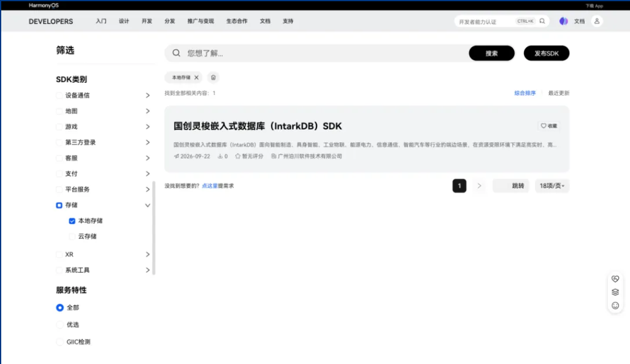Image resolution: width=630 pixels, height=364 pixels.
Task: Expand the 平台服务 chevron
Action: tap(147, 189)
